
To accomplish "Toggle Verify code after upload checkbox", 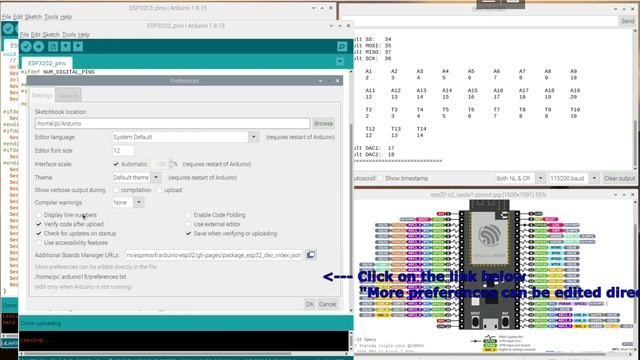I will tap(38, 224).
